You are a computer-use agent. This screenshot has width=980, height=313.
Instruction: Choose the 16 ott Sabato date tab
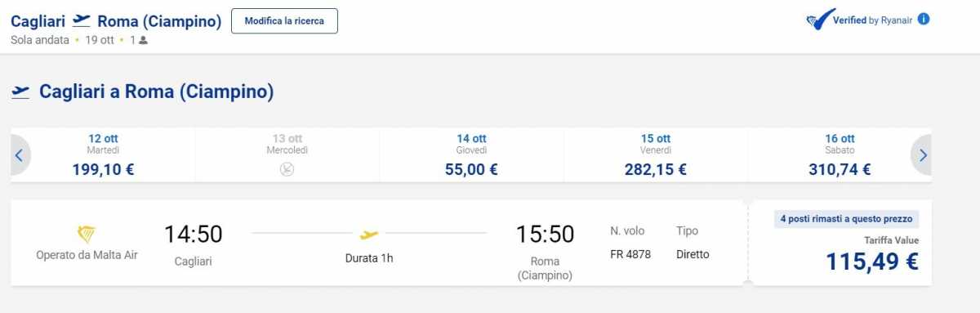(840, 154)
